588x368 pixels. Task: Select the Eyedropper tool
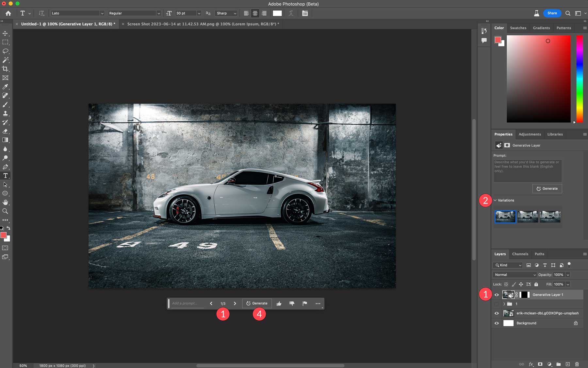tap(5, 87)
